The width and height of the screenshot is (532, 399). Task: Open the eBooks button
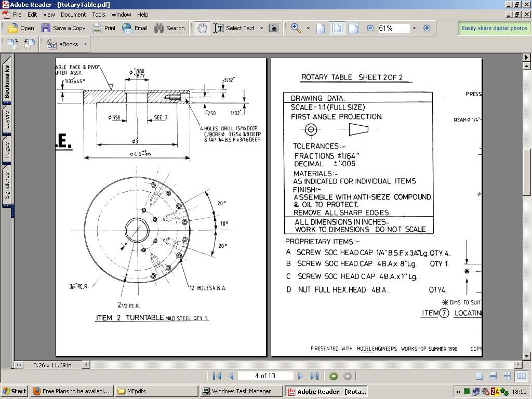click(x=62, y=44)
